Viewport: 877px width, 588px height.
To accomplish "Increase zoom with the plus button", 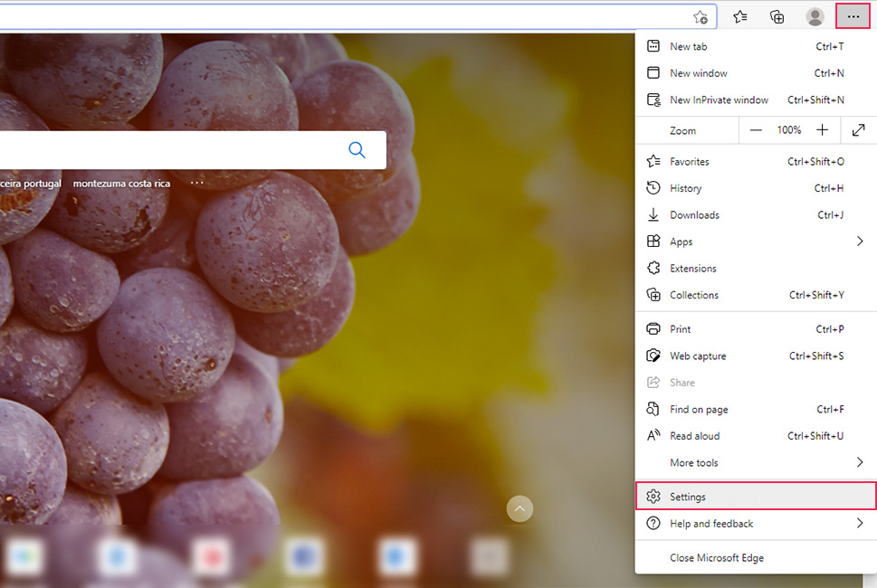I will (x=822, y=130).
